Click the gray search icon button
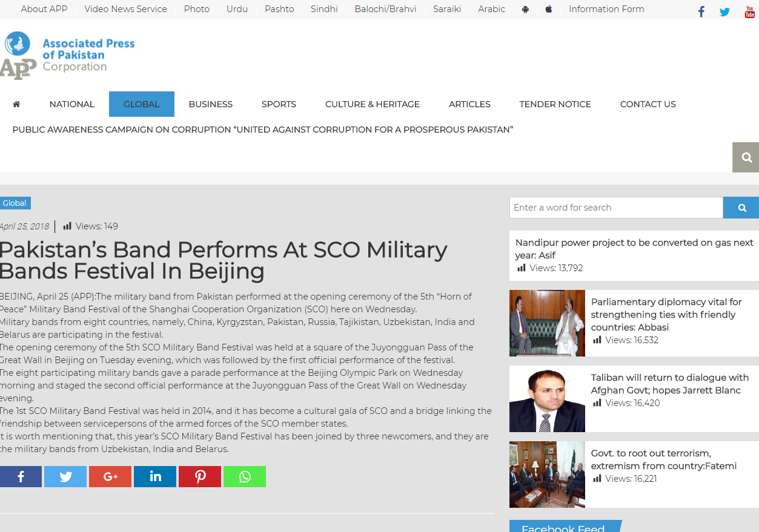Viewport: 759px width, 532px height. pos(746,157)
